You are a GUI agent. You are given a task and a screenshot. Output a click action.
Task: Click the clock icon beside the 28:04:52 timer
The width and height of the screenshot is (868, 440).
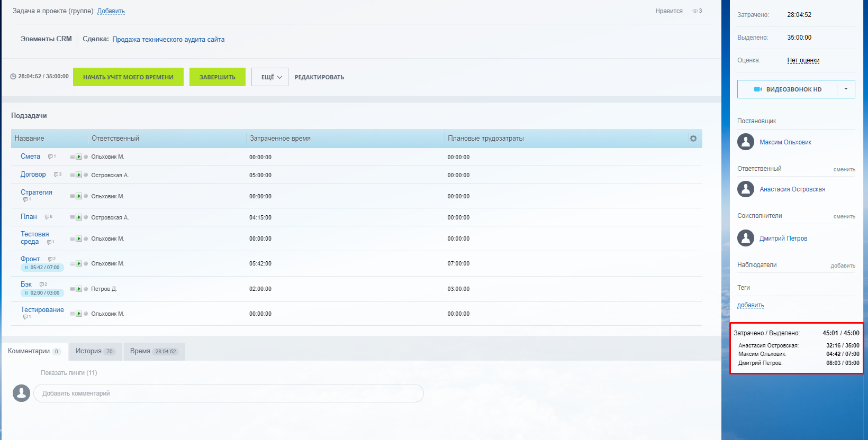(x=13, y=77)
